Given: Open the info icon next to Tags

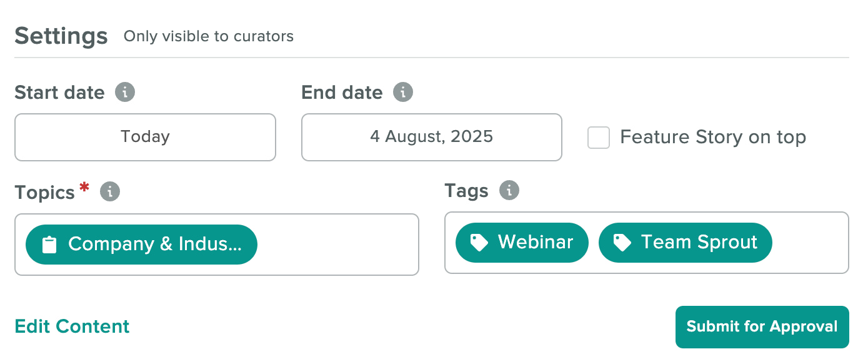Looking at the screenshot, I should click(509, 190).
